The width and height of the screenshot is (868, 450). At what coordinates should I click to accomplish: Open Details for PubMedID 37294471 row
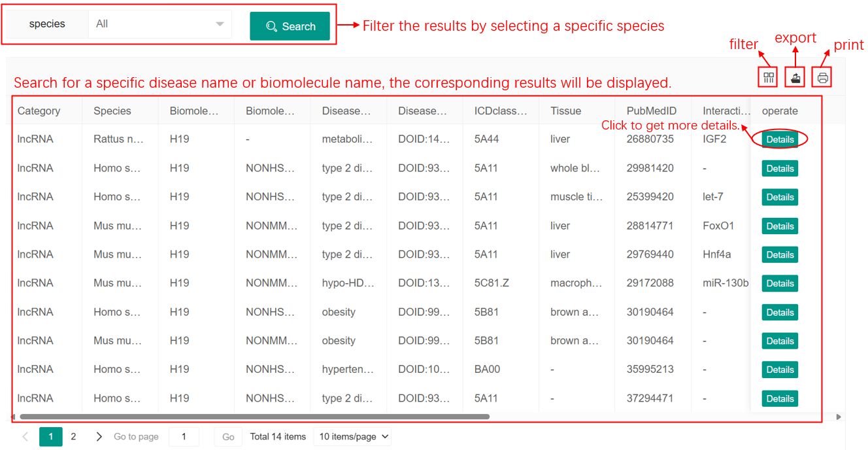[x=780, y=398]
